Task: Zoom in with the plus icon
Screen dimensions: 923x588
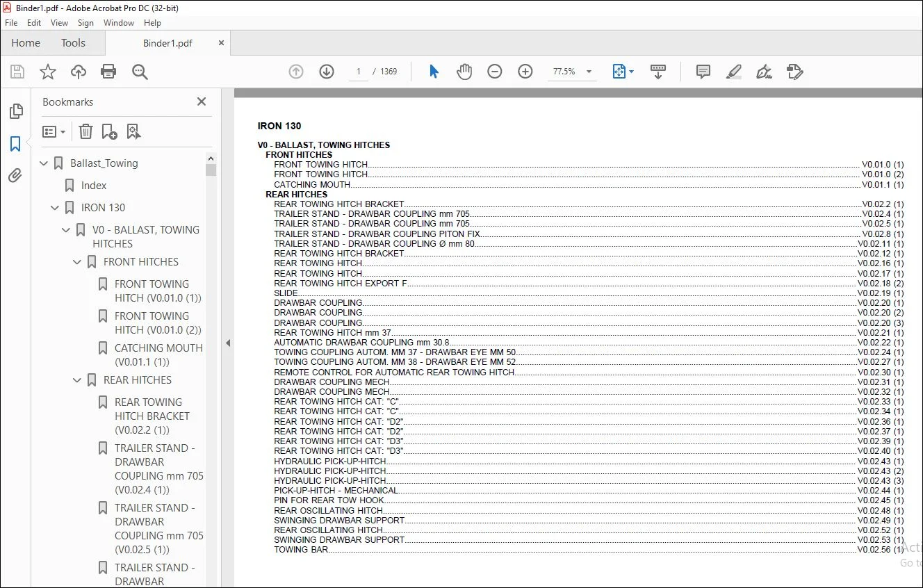Action: (x=525, y=72)
